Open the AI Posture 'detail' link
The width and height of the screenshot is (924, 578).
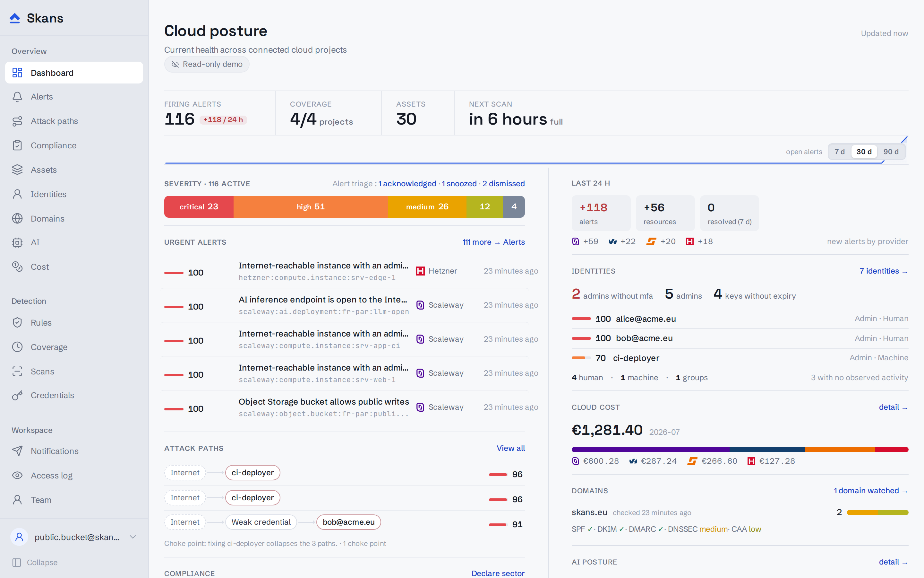pyautogui.click(x=893, y=562)
